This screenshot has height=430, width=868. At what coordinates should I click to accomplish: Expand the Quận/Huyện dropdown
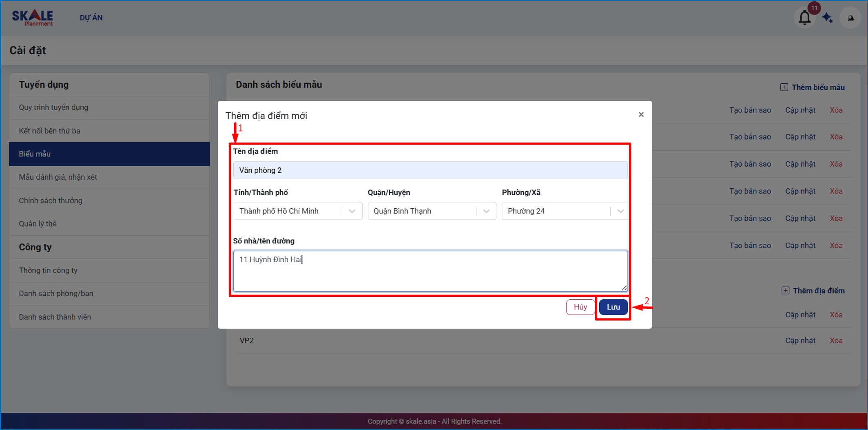point(486,211)
